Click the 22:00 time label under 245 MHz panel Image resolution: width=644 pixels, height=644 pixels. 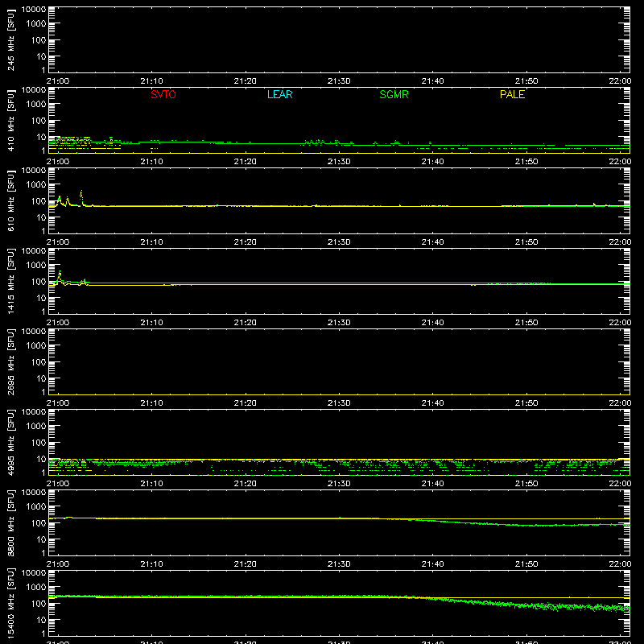click(x=620, y=81)
